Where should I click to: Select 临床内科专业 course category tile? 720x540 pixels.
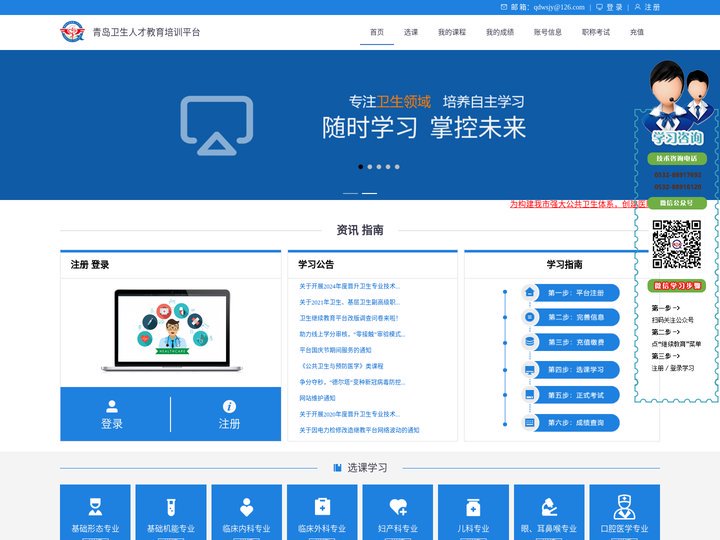[x=247, y=512]
